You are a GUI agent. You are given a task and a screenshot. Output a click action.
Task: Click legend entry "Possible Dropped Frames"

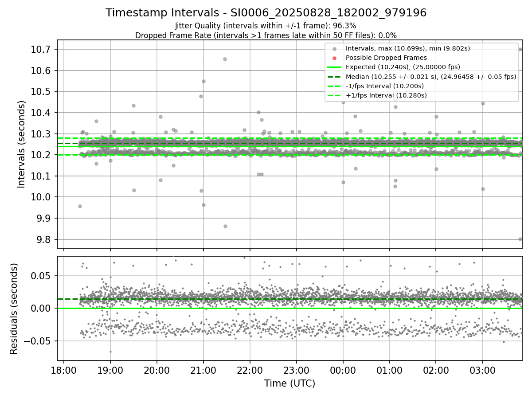(x=386, y=58)
